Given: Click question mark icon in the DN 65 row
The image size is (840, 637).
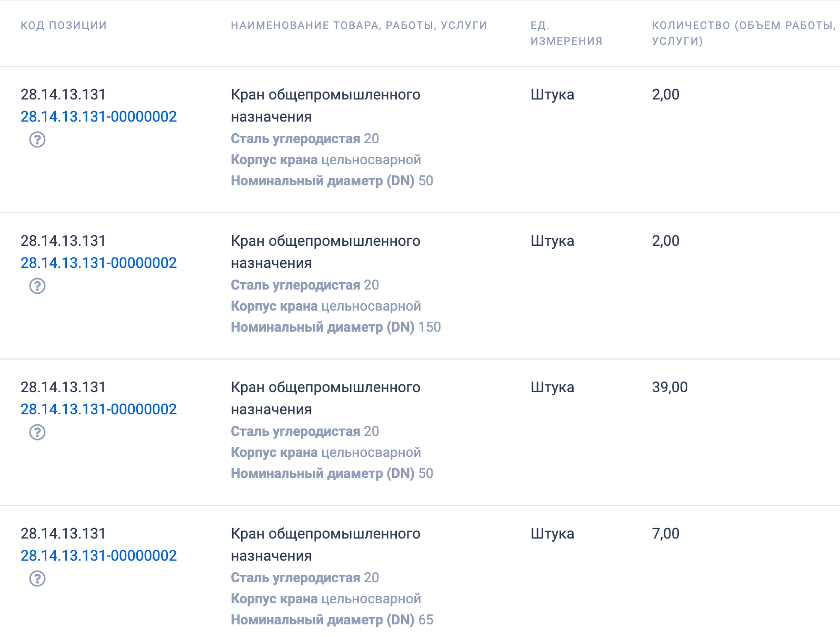Looking at the screenshot, I should tap(37, 579).
